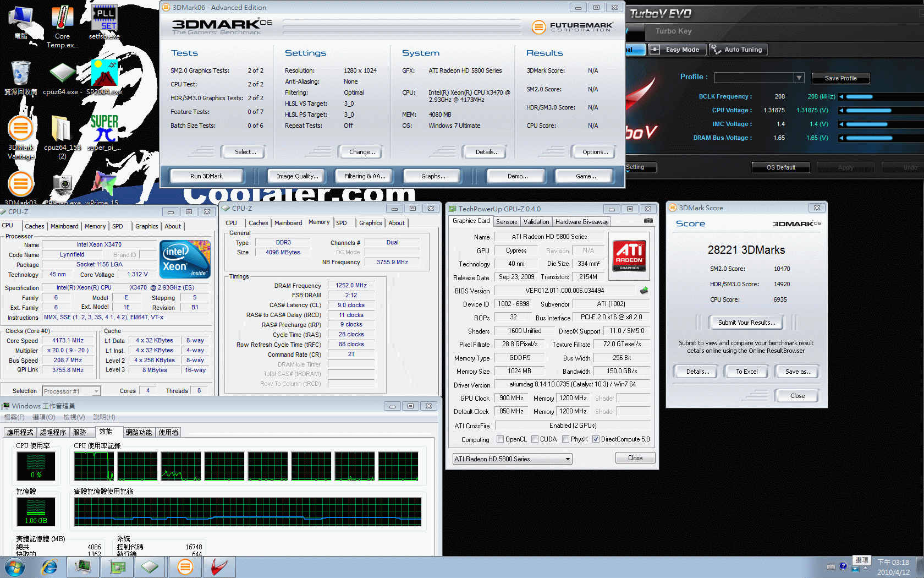This screenshot has width=924, height=578.
Task: Toggle the CUDA checkbox in GPU-Z
Action: click(535, 439)
